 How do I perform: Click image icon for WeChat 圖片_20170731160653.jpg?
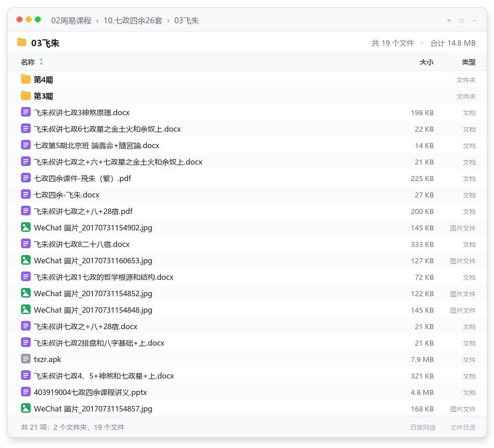tap(26, 261)
